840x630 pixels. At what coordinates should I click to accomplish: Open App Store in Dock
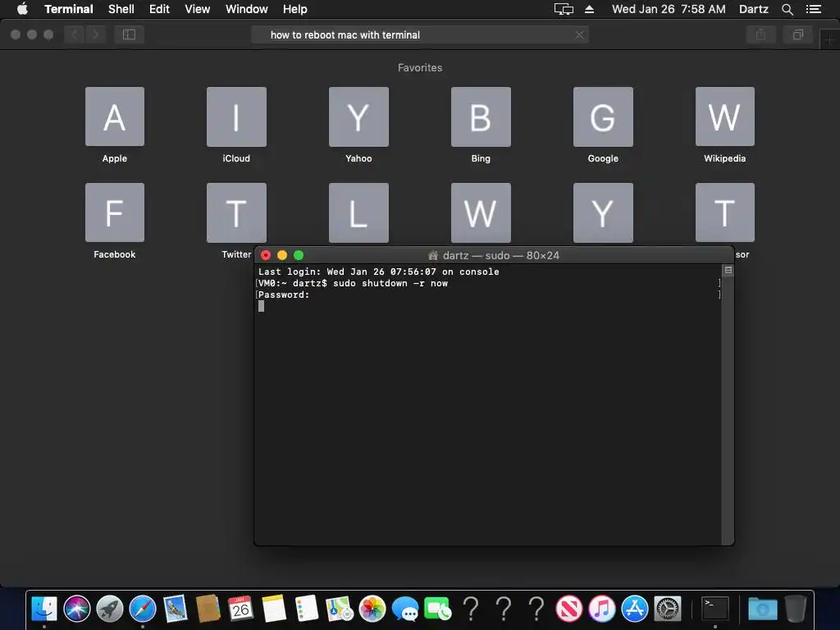(634, 609)
